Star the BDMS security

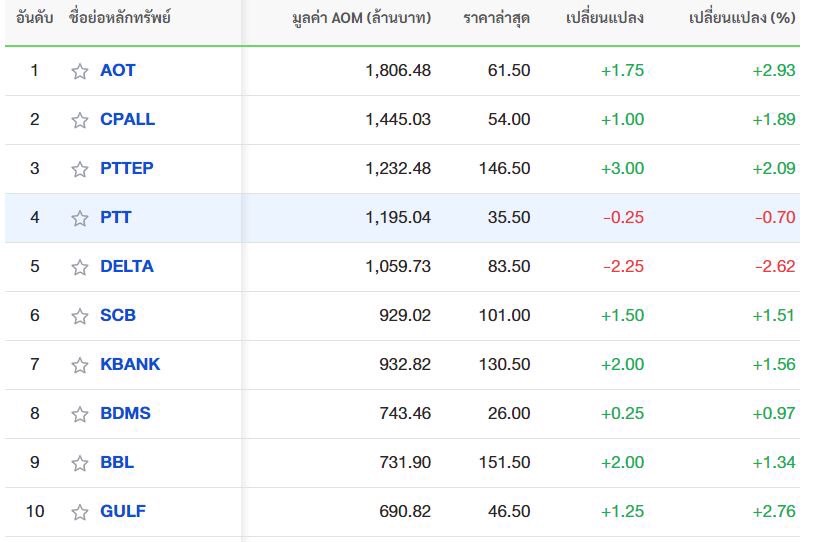79,414
